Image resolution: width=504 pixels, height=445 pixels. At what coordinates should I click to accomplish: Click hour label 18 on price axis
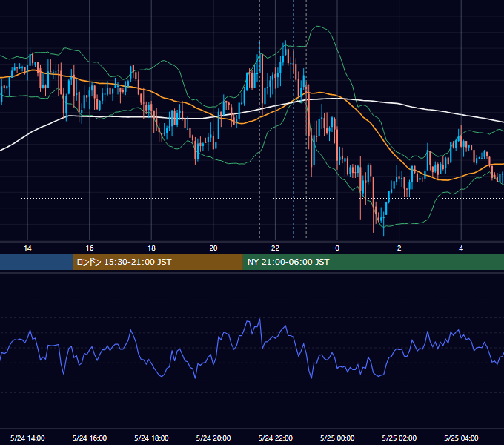(151, 248)
